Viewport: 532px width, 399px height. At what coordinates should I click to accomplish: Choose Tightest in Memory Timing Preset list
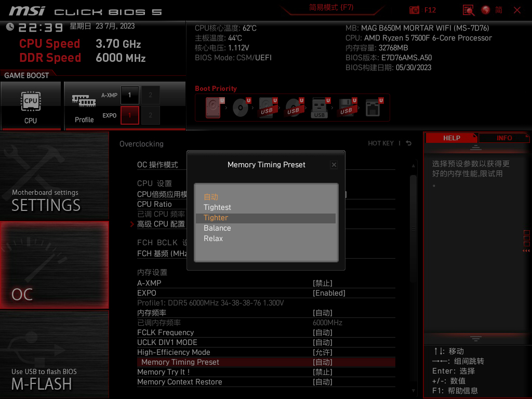pos(217,207)
